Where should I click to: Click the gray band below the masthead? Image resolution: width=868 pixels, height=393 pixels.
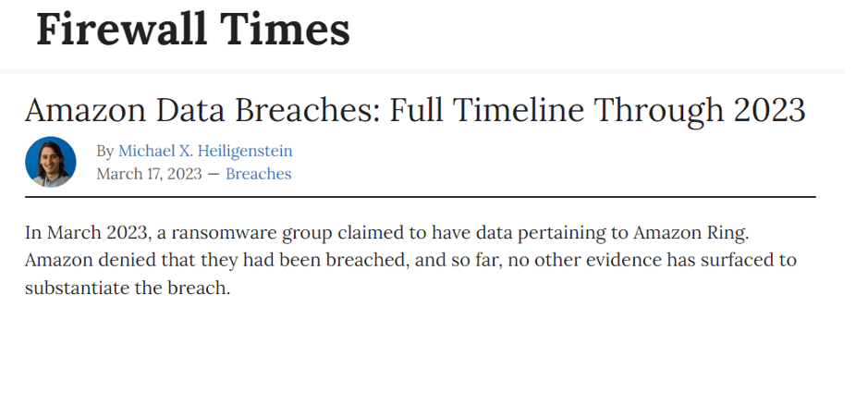[x=422, y=71]
